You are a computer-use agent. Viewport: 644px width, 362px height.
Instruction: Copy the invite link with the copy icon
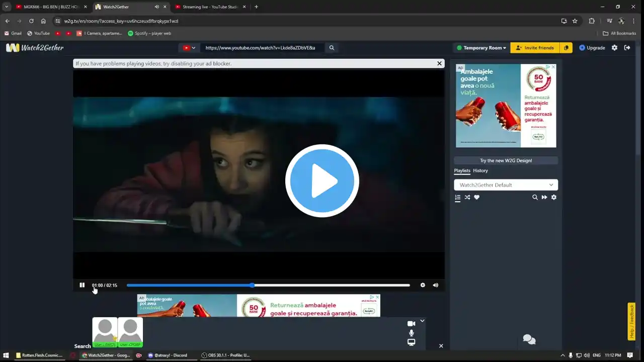(x=566, y=48)
